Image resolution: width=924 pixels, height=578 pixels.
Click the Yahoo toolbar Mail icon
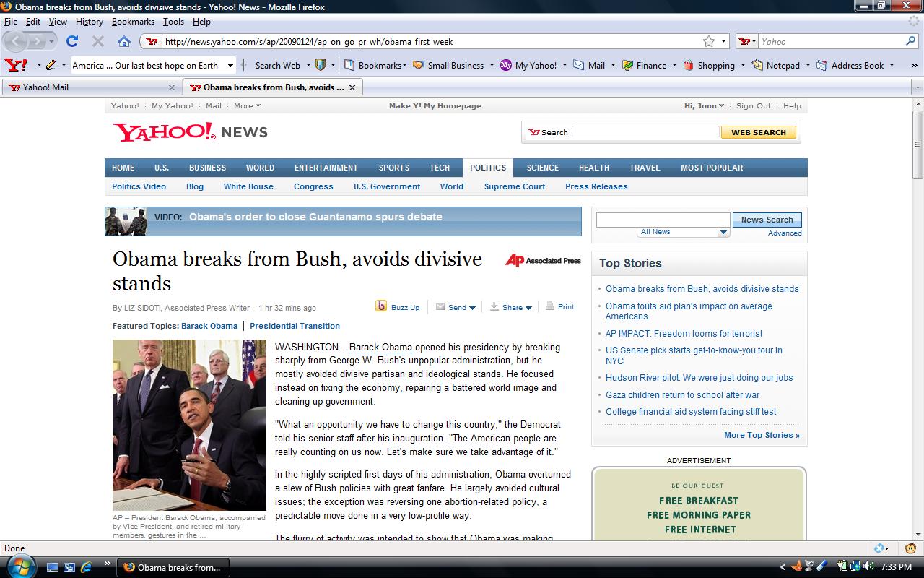pyautogui.click(x=579, y=65)
